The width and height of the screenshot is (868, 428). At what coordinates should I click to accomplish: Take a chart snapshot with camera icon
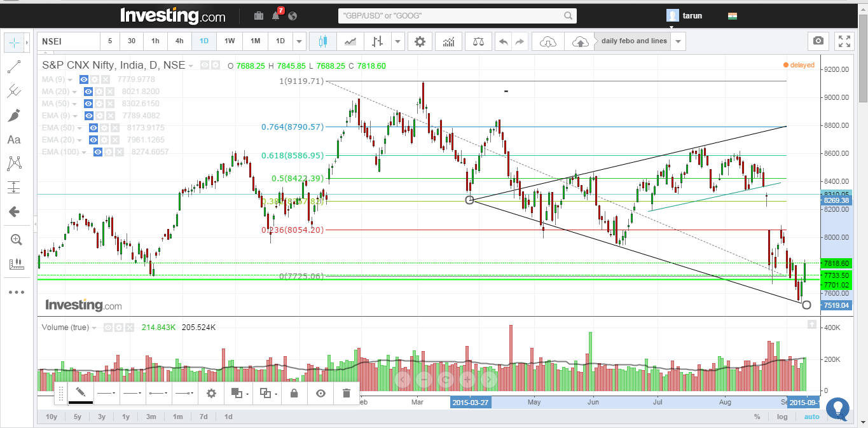(818, 41)
